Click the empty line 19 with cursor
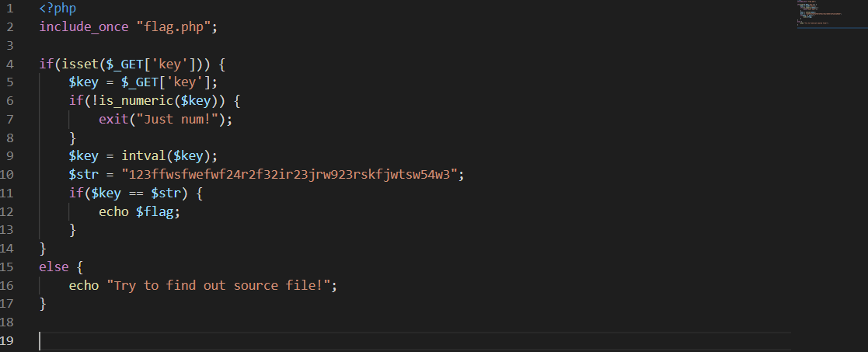Screen dimensions: 868x352 tap(415, 341)
